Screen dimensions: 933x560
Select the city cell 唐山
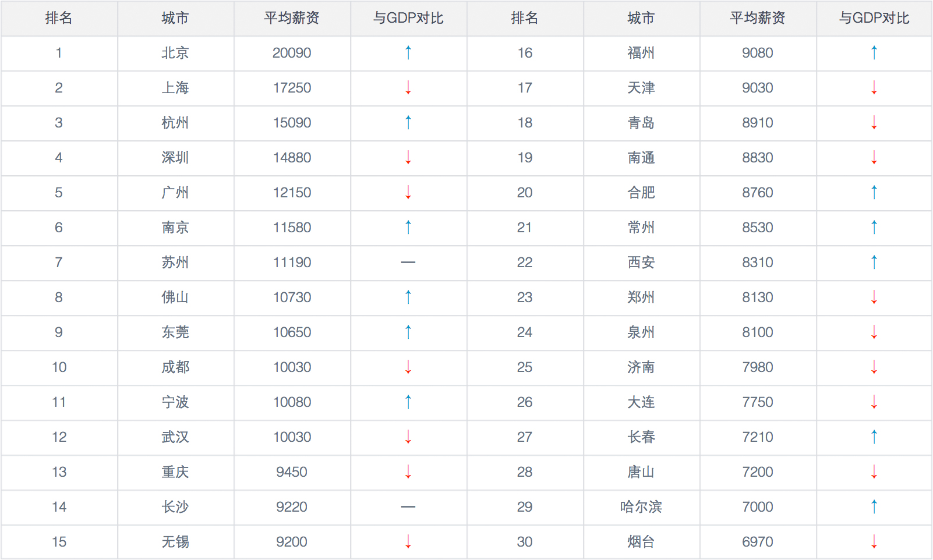pyautogui.click(x=641, y=472)
